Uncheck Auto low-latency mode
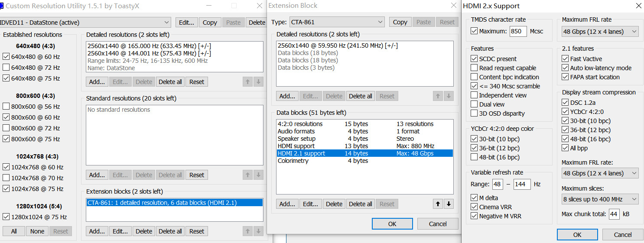The height and width of the screenshot is (243, 644). (565, 68)
